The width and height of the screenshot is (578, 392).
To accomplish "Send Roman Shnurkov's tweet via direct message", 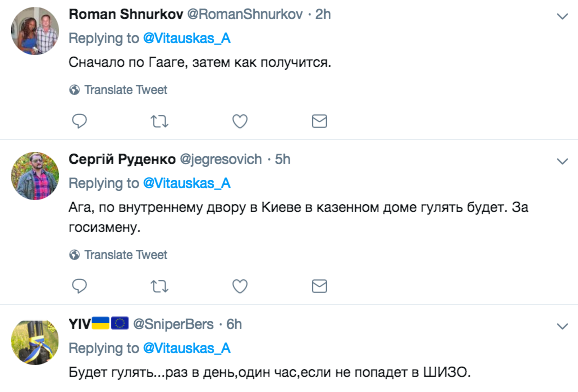I will [319, 121].
